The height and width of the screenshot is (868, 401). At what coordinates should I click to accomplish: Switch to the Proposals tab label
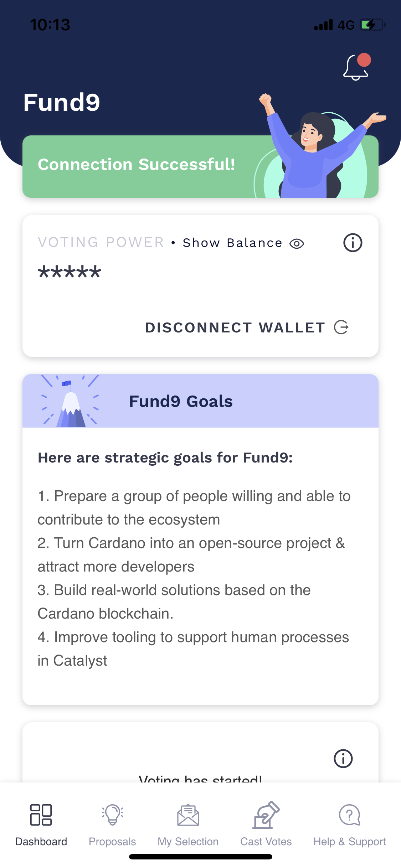[112, 842]
